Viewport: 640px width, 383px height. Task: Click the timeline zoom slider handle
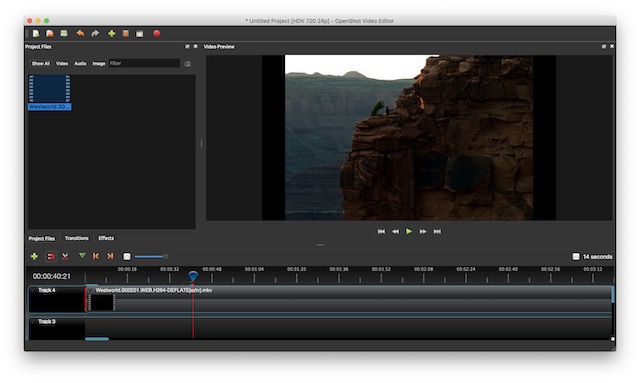click(x=165, y=256)
